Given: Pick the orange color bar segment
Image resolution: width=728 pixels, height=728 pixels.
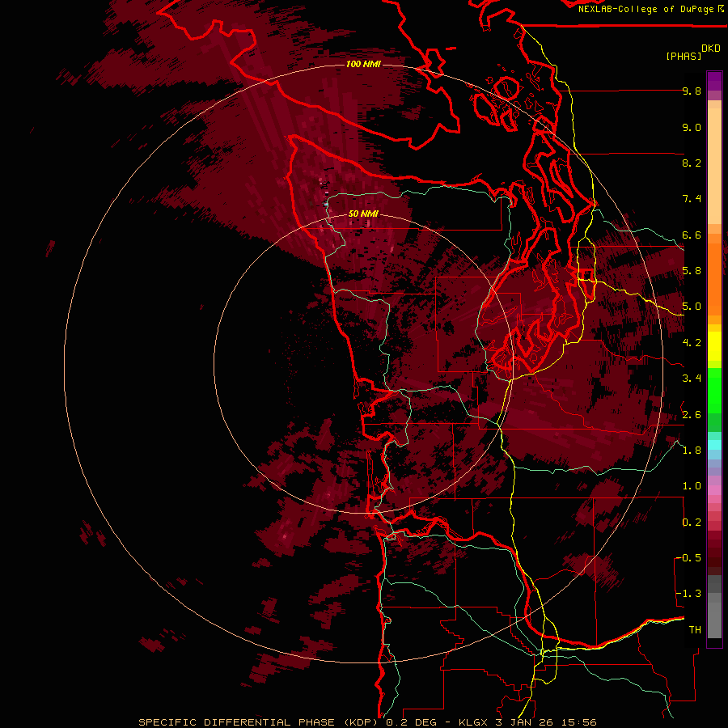Looking at the screenshot, I should [714, 279].
